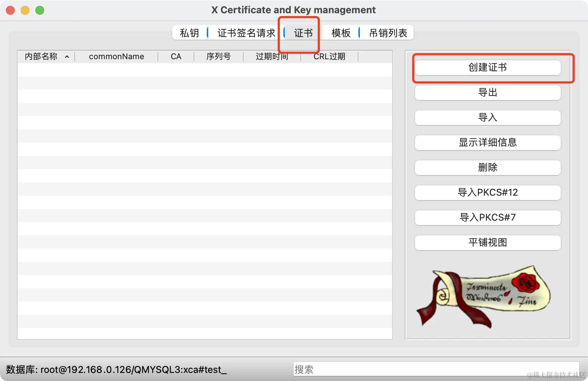
Task: Click the CA column header
Action: (176, 57)
